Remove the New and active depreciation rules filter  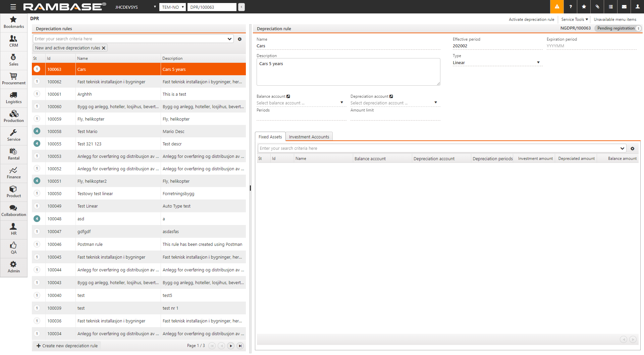click(104, 48)
